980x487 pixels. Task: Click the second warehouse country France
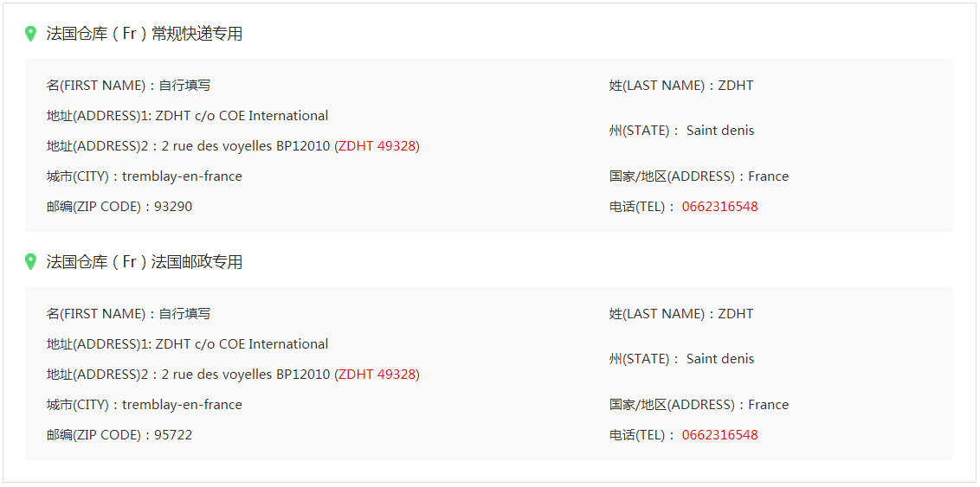click(768, 405)
